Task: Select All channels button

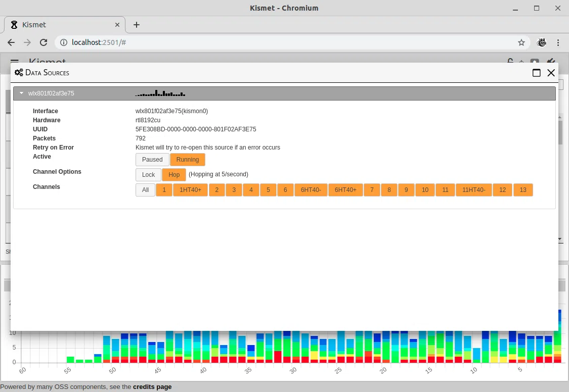Action: pos(145,190)
